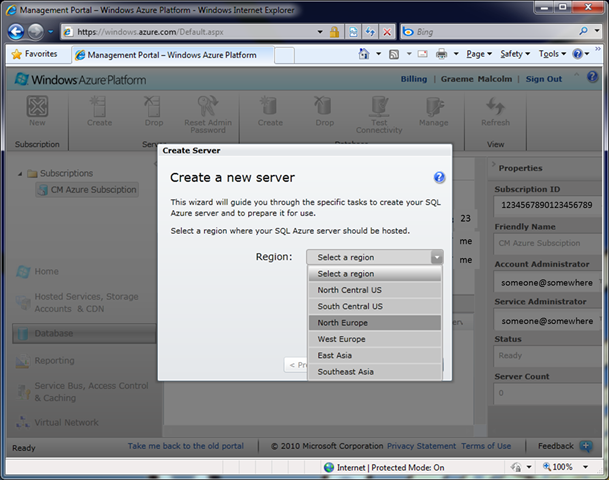Open Home button dropdown arrow
The width and height of the screenshot is (609, 480).
point(378,54)
